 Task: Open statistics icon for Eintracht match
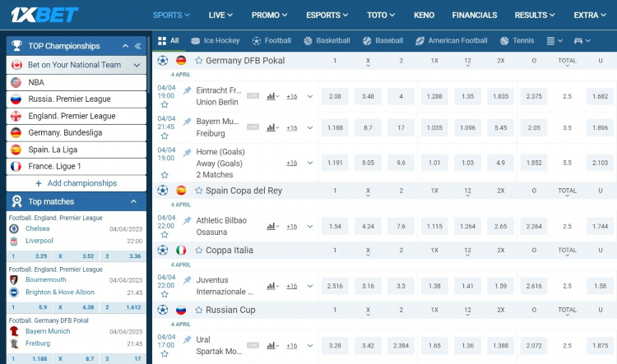point(272,96)
